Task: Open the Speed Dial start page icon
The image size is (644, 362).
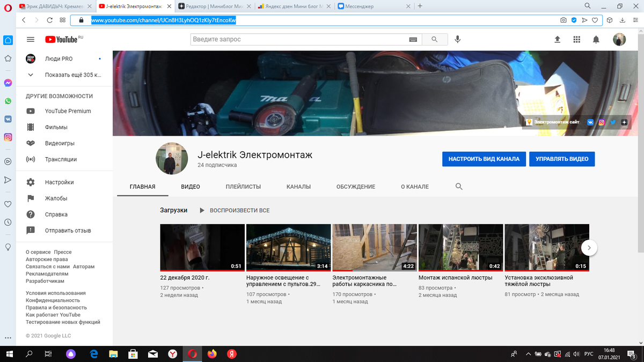Action: tap(63, 20)
